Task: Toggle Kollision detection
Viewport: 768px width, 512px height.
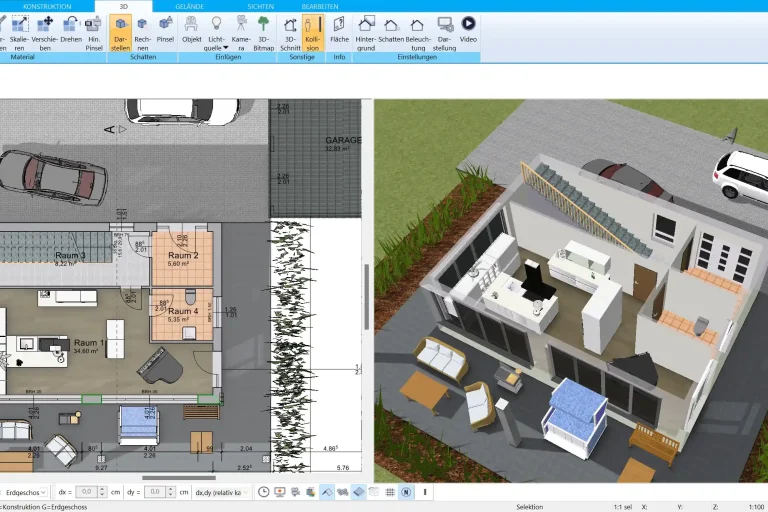Action: [312, 33]
